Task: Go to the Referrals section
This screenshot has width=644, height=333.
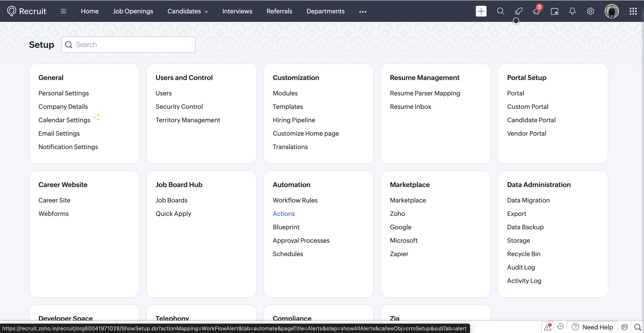Action: [x=279, y=11]
